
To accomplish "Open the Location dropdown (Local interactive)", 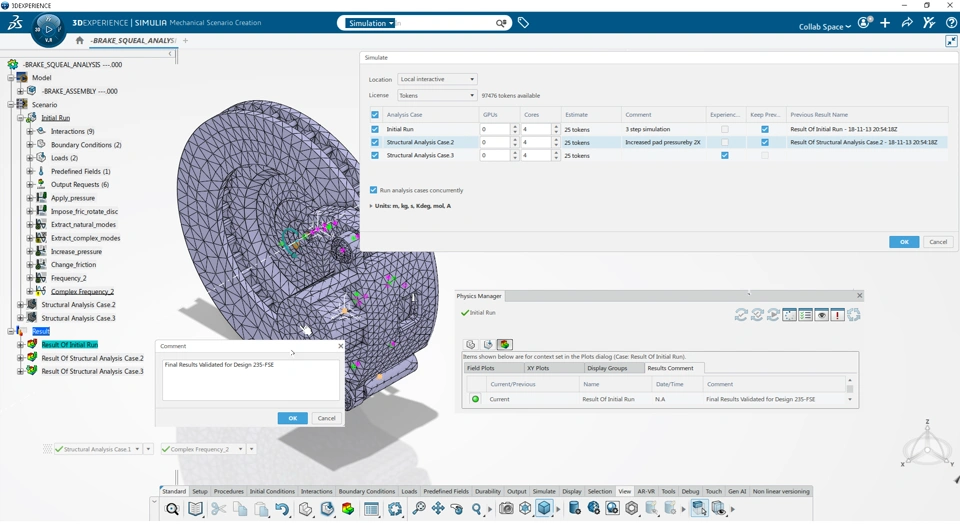I will point(437,79).
